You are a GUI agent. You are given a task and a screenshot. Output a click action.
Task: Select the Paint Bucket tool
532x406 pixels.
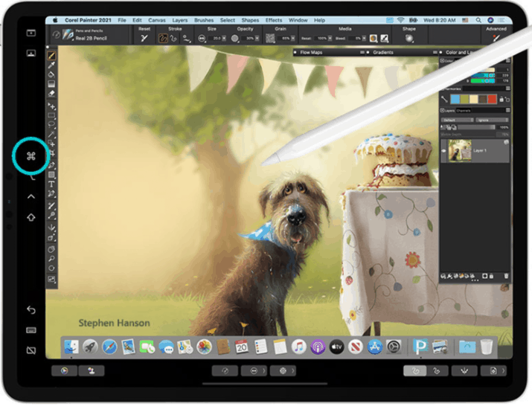click(x=51, y=74)
